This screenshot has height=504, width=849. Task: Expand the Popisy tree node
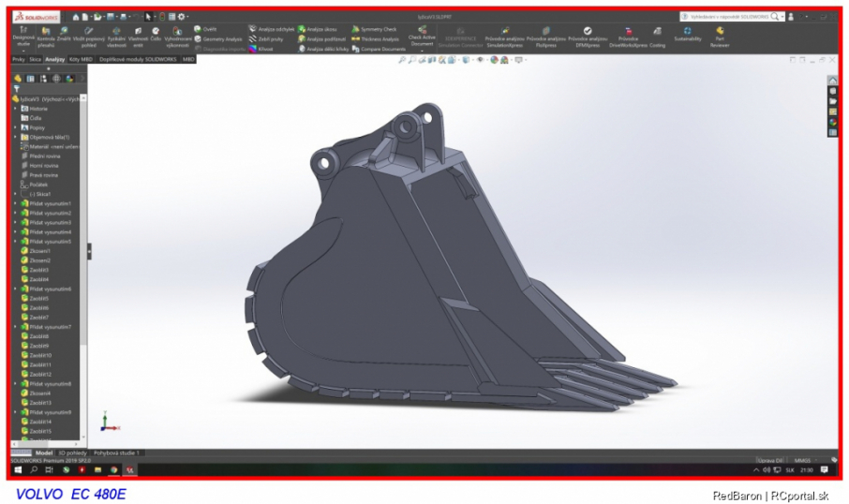[15, 127]
